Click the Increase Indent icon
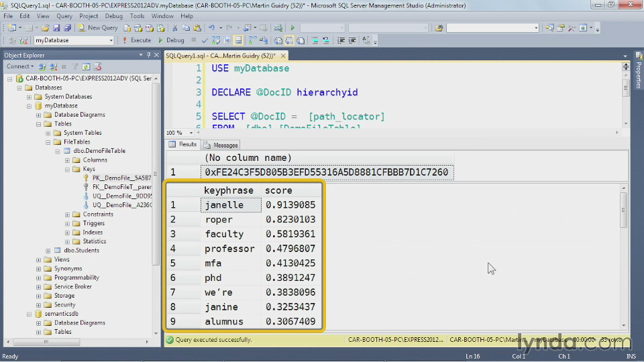Screen dimensions: 644x362 pos(352,40)
